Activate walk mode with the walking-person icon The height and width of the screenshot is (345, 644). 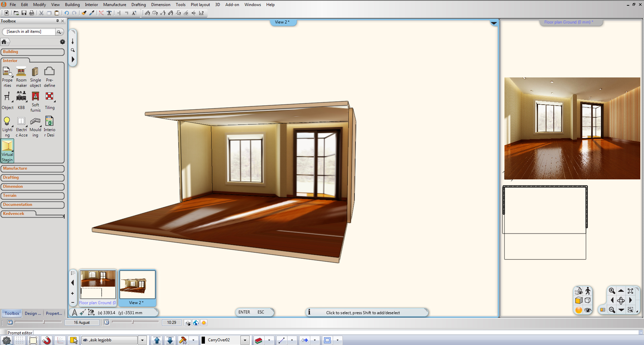pos(588,291)
